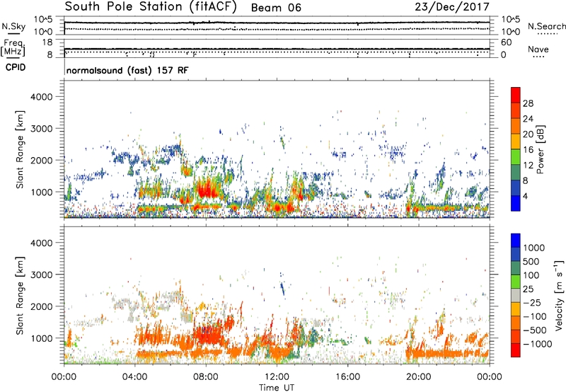This screenshot has width=566, height=392.
Task: Click the red bottom of Velocity colorbar
Action: pos(516,350)
